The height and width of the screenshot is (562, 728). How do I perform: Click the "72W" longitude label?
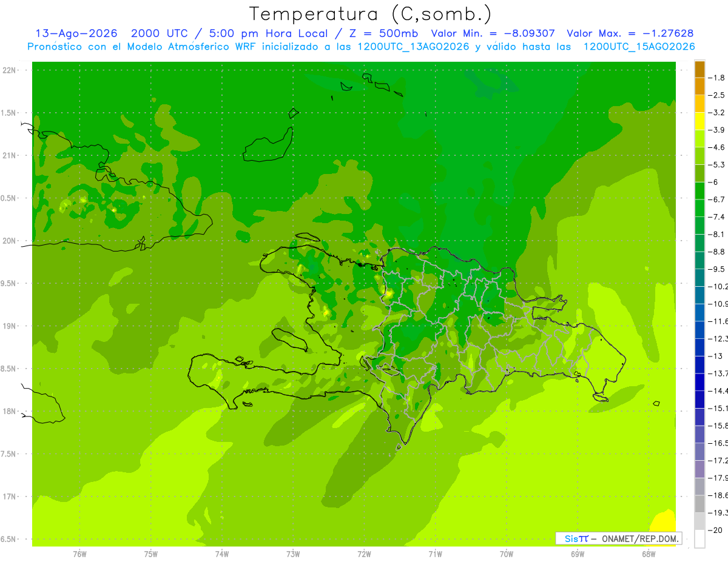click(x=364, y=554)
